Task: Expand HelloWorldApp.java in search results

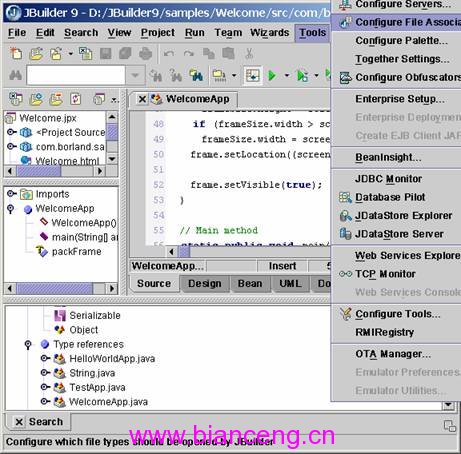Action: point(45,358)
